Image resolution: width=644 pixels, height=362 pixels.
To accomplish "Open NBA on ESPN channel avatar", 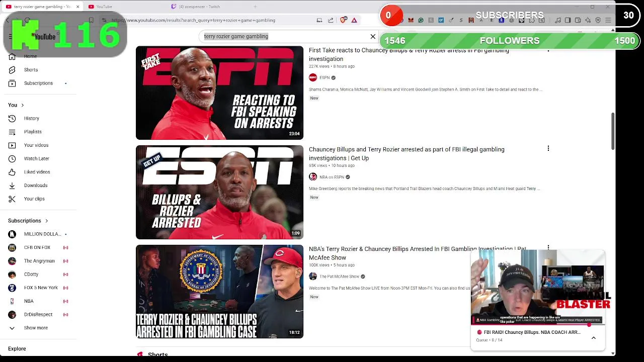I will coord(313,177).
